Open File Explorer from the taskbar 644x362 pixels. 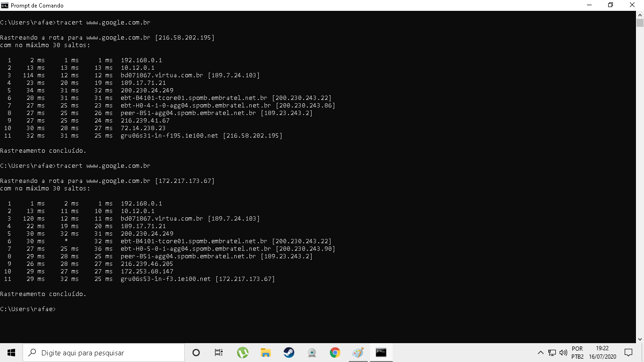click(266, 353)
